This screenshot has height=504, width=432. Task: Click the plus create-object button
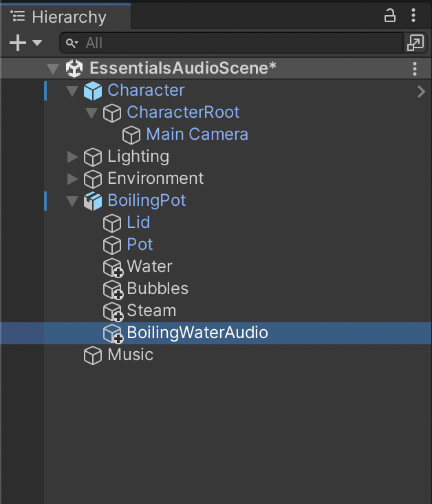pos(18,43)
